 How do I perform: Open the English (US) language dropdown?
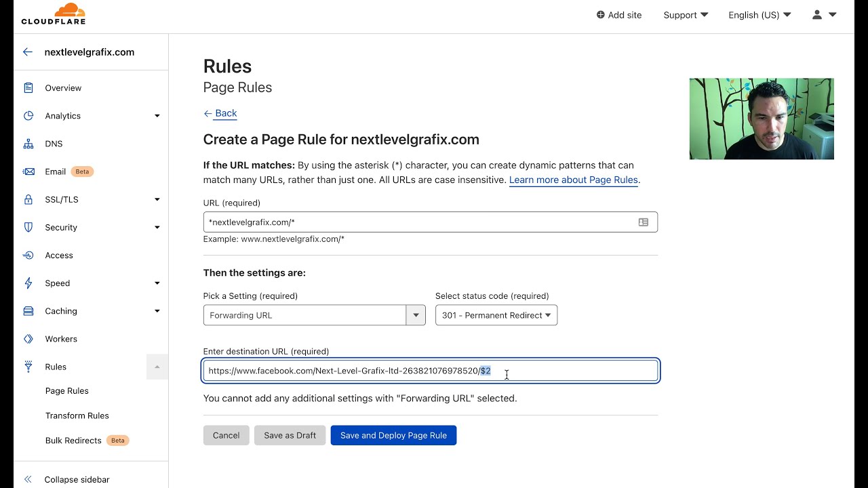(759, 15)
